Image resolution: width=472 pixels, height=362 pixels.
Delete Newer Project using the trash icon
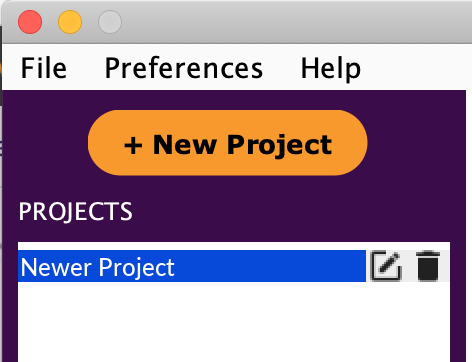[428, 266]
